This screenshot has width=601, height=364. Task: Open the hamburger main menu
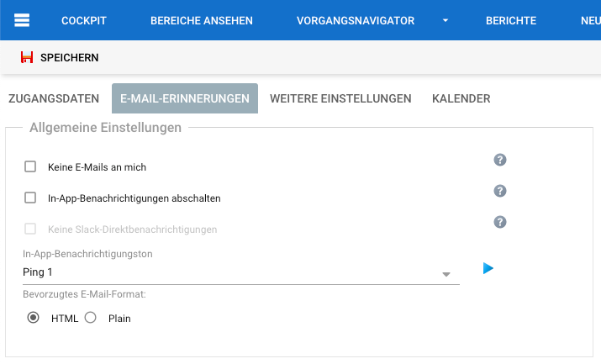point(22,20)
